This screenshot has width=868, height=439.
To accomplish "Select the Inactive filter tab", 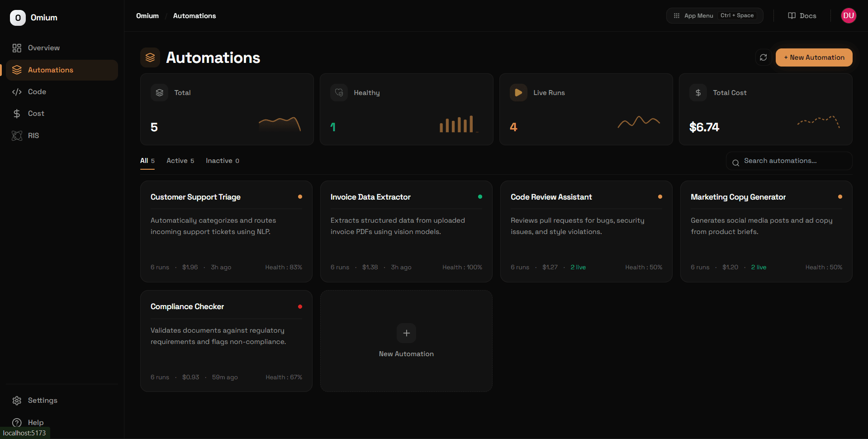I will (x=222, y=161).
